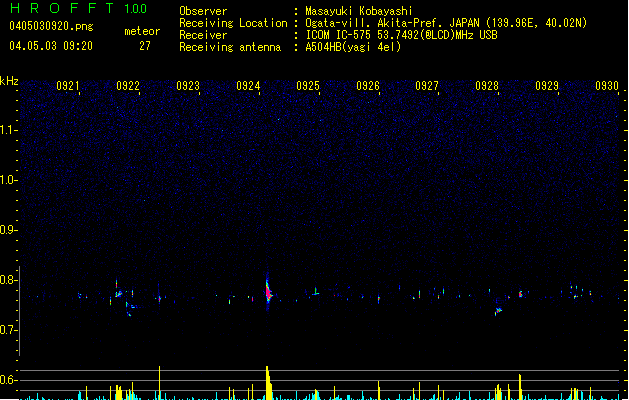
Task: Click the 0.7 kHz axis label
Action: click(x=9, y=330)
